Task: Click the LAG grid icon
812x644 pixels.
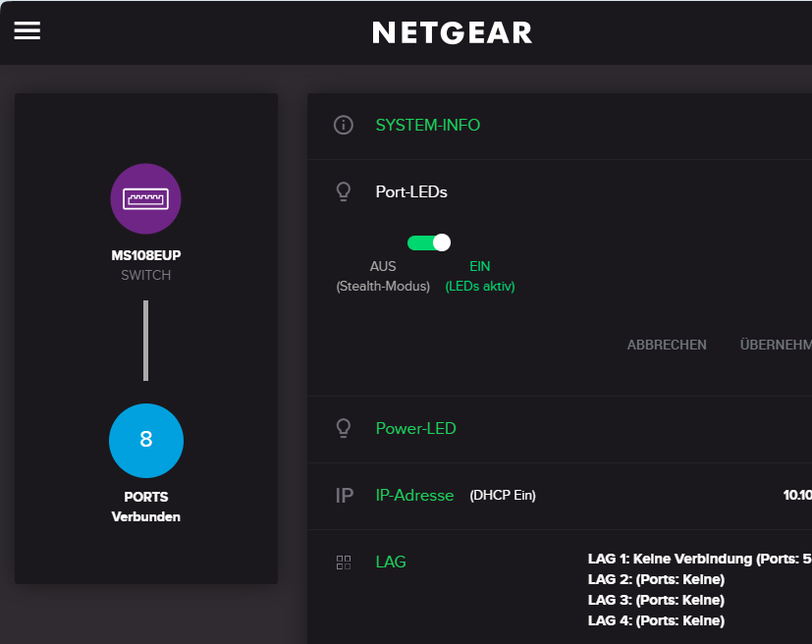Action: click(x=344, y=563)
